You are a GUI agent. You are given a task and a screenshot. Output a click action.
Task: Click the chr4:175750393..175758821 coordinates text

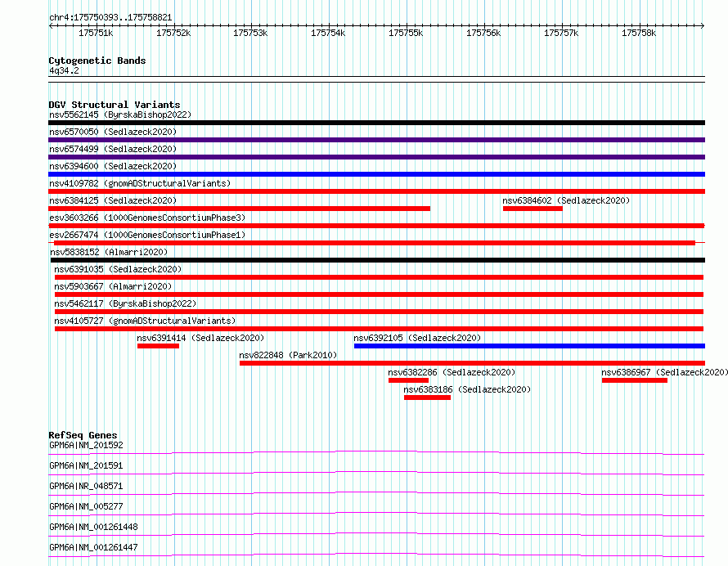[110, 18]
